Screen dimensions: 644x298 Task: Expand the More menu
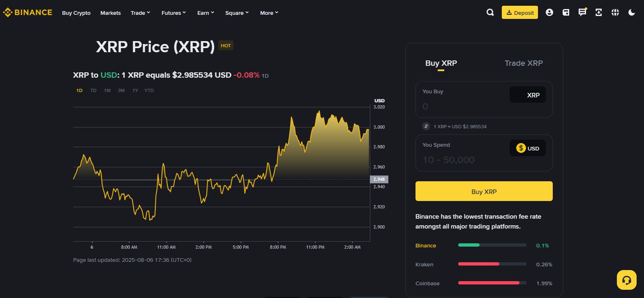pyautogui.click(x=269, y=13)
